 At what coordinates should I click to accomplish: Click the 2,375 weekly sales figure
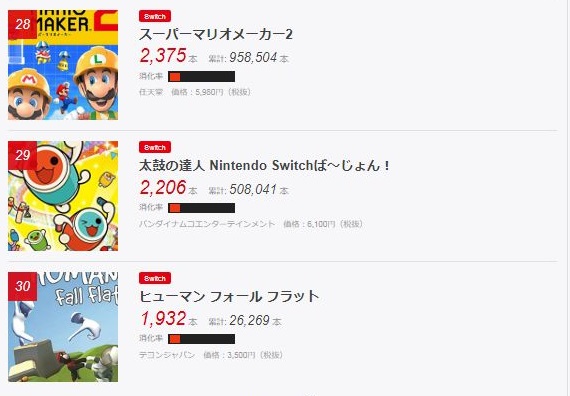(x=163, y=56)
